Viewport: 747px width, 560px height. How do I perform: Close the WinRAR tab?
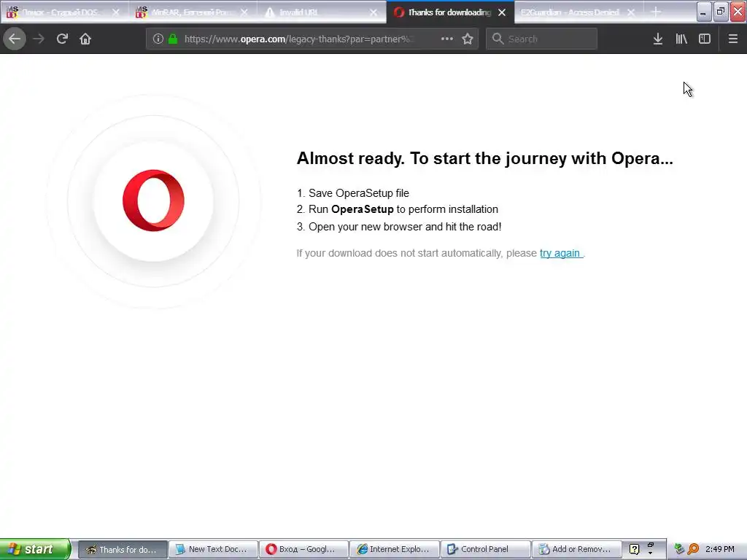[244, 12]
